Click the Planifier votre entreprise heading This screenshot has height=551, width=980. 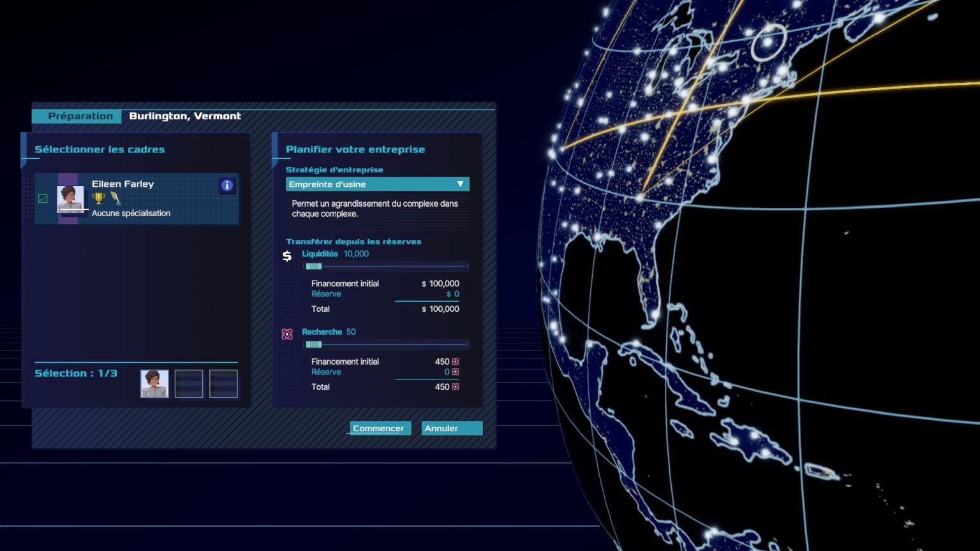(355, 149)
